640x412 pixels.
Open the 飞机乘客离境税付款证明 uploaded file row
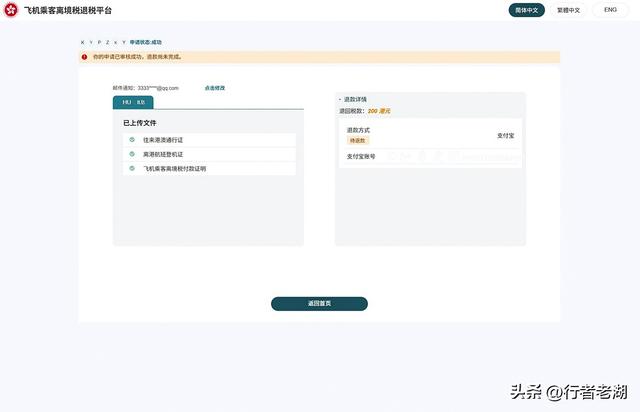coord(209,169)
